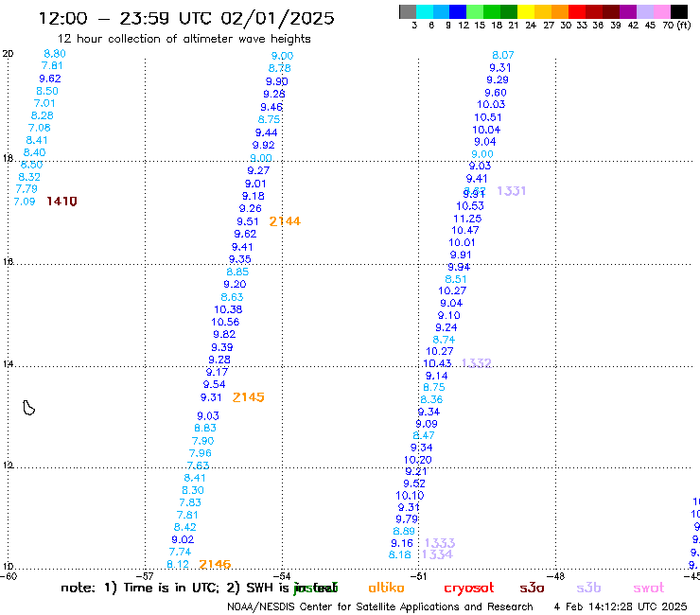Click the wave height value 8.07
Image resolution: width=700 pixels, height=615 pixels.
coord(502,55)
